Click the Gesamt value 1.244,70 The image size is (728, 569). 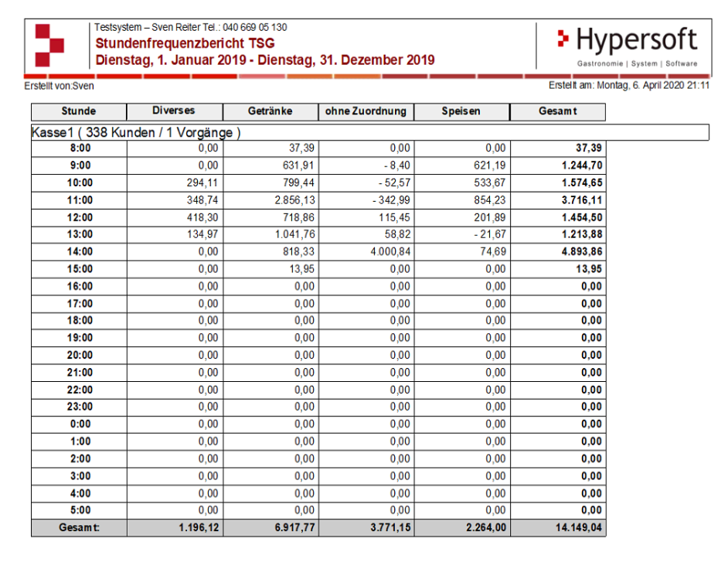click(582, 165)
